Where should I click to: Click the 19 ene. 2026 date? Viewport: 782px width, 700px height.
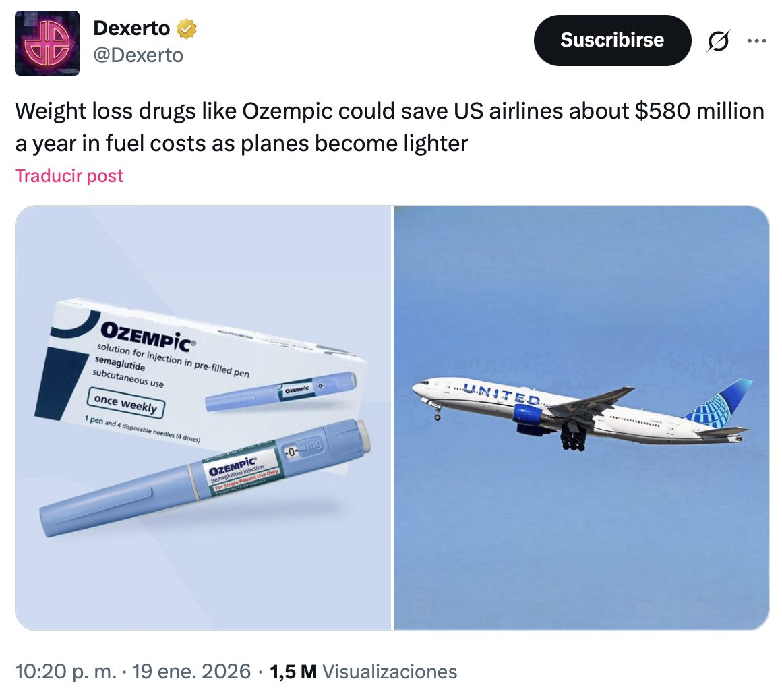[x=191, y=672]
